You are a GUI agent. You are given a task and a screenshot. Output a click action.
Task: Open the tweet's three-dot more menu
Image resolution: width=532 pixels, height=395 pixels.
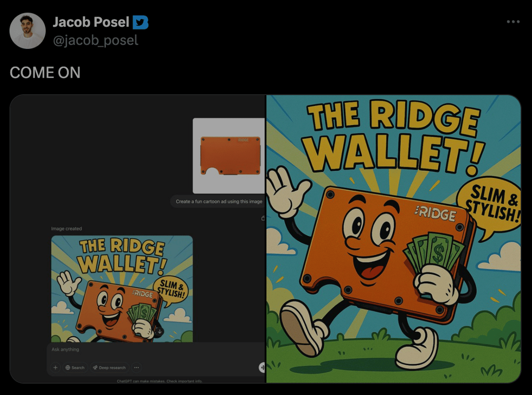pos(513,22)
